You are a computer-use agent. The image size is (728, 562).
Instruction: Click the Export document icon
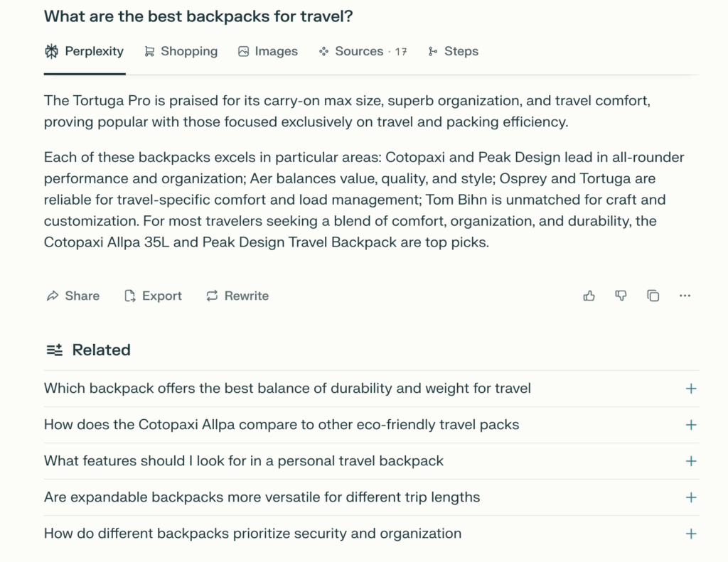pyautogui.click(x=130, y=296)
